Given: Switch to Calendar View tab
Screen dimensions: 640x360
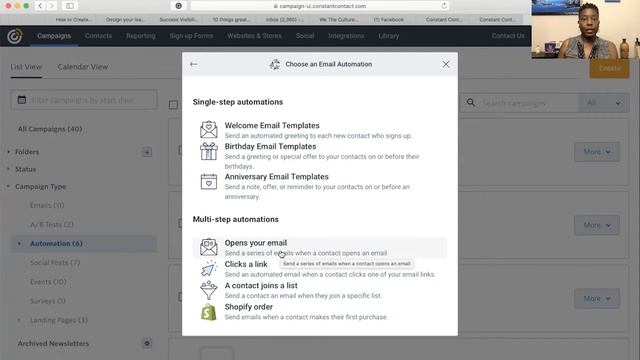Looking at the screenshot, I should coord(82,67).
